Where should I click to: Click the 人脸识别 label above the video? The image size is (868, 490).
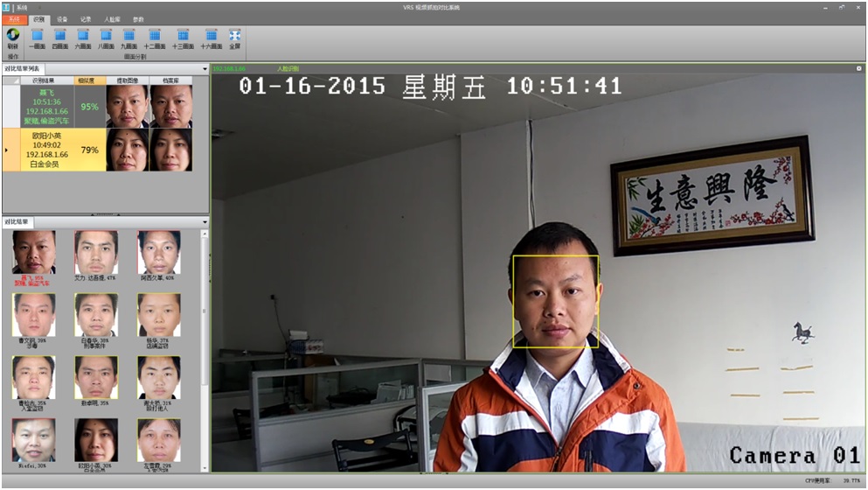pyautogui.click(x=288, y=69)
